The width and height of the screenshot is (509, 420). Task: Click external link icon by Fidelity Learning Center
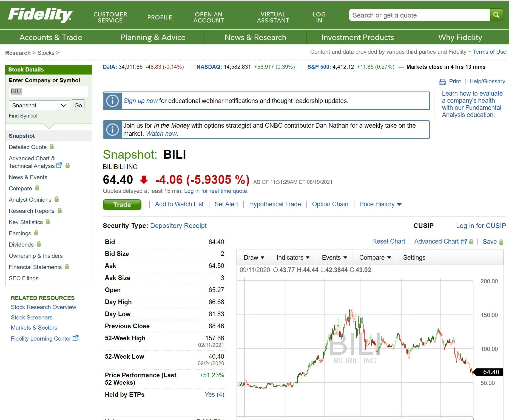pos(75,338)
